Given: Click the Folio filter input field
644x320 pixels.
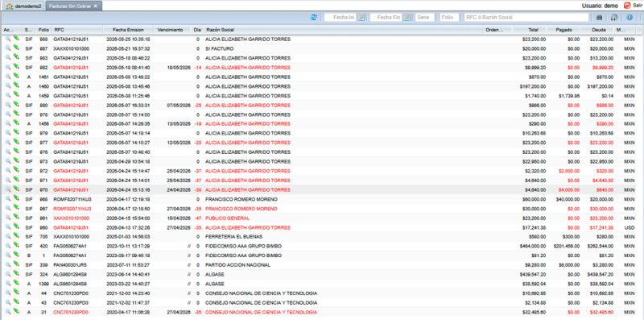Looking at the screenshot, I should pyautogui.click(x=449, y=17).
